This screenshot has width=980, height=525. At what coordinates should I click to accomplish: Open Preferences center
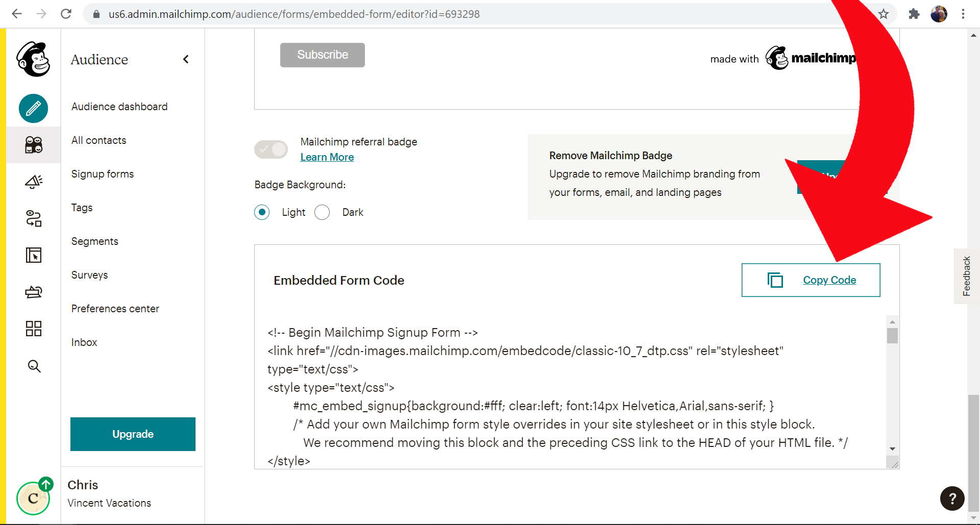click(115, 309)
